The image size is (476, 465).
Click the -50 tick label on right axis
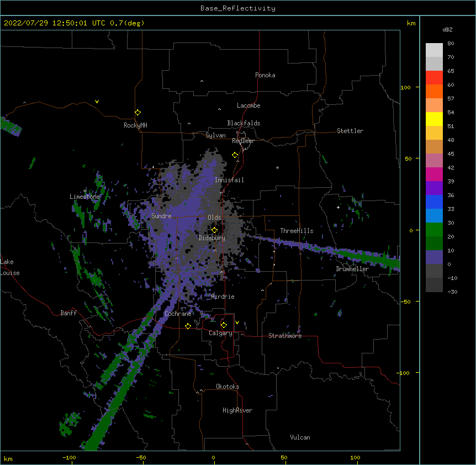405,302
